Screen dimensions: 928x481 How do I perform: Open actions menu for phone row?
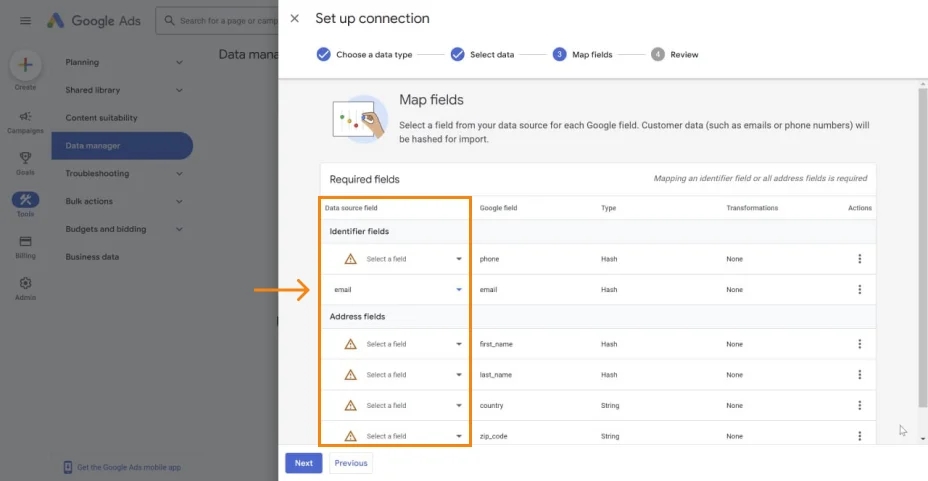859,259
